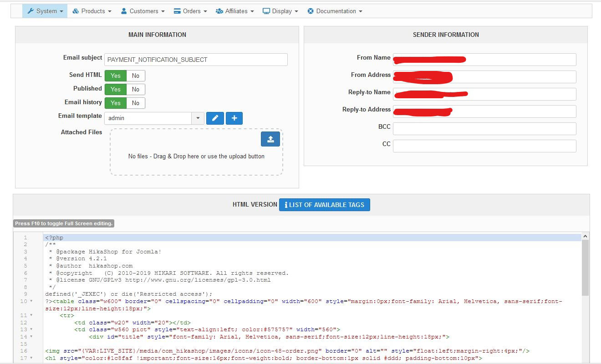Click the Orders credit card icon

pyautogui.click(x=177, y=11)
